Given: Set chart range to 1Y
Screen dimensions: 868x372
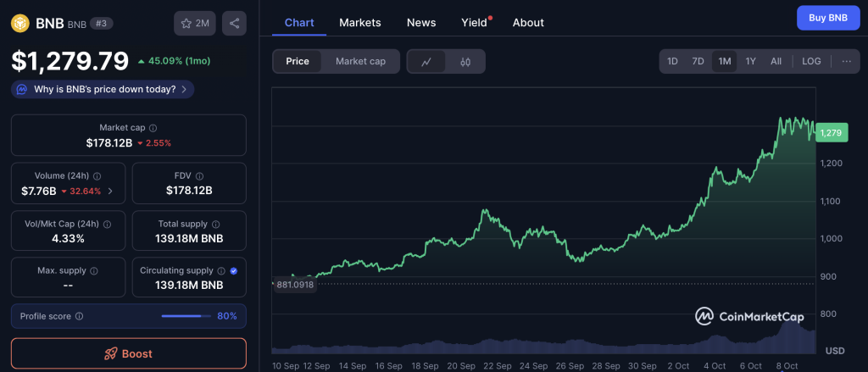Looking at the screenshot, I should pos(751,62).
